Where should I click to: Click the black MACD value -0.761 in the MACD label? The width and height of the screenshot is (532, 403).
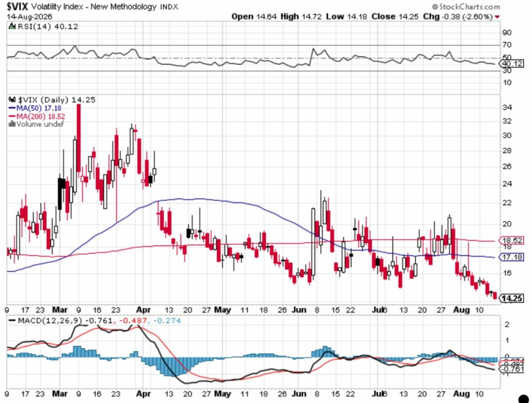tap(98, 321)
